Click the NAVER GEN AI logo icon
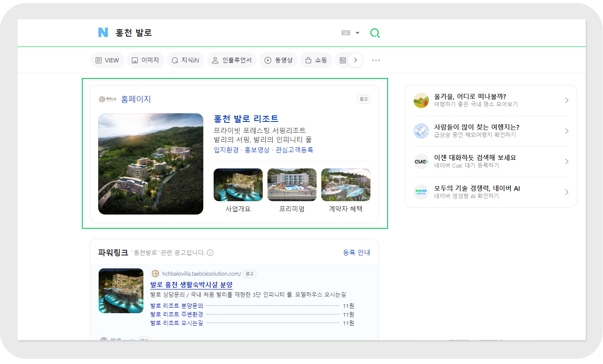 click(421, 192)
